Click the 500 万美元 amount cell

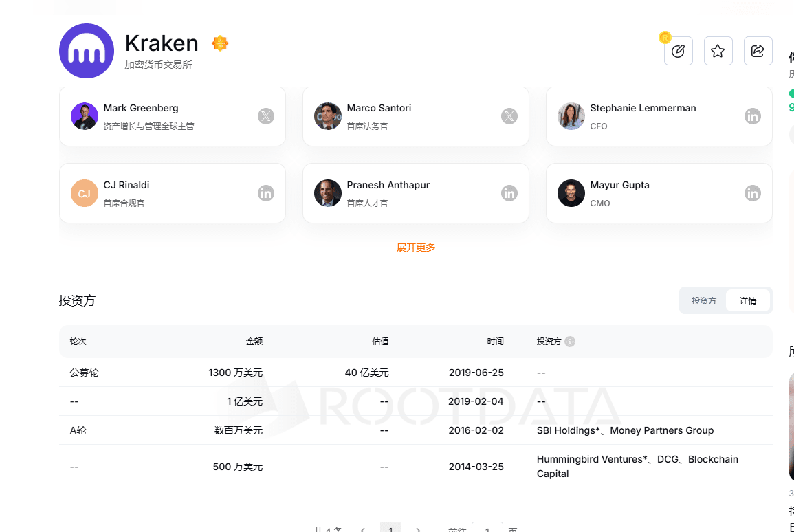[x=237, y=467]
